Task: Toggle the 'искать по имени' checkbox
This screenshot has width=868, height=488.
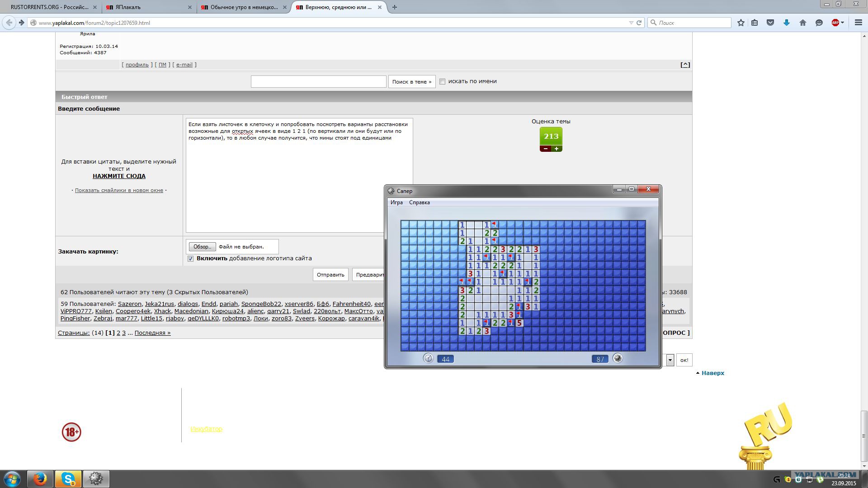Action: pyautogui.click(x=443, y=81)
